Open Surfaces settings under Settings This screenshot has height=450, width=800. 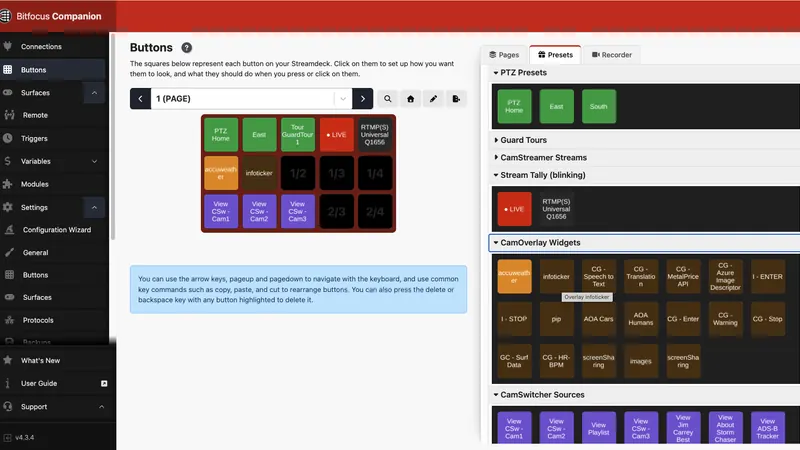coord(37,297)
